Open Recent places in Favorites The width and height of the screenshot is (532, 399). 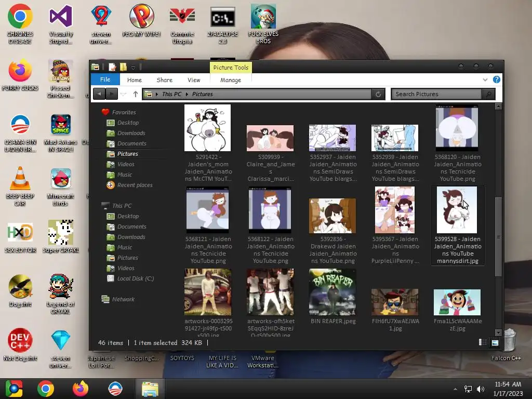pyautogui.click(x=135, y=185)
